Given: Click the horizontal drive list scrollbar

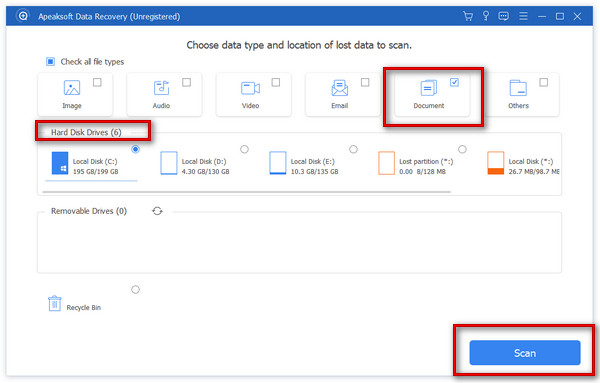Looking at the screenshot, I should click(x=247, y=191).
